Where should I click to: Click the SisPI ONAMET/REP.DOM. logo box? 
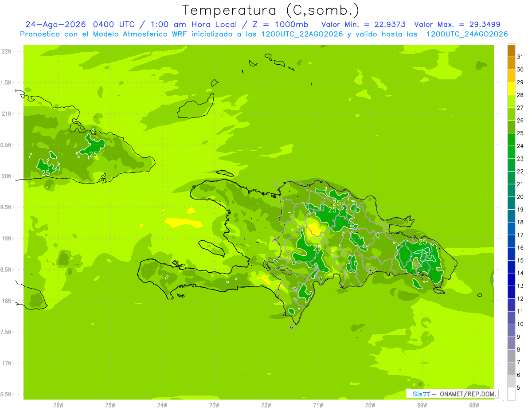(452, 394)
